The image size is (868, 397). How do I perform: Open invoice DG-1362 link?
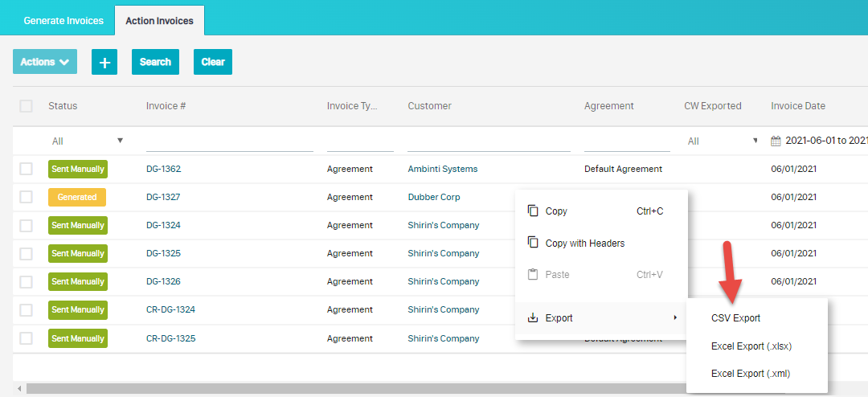[x=163, y=169]
